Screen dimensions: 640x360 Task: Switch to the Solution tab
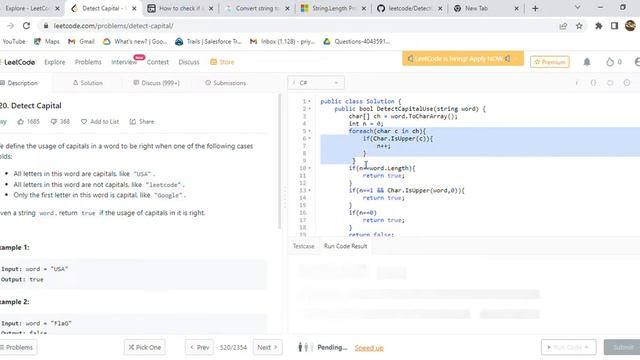(x=88, y=83)
